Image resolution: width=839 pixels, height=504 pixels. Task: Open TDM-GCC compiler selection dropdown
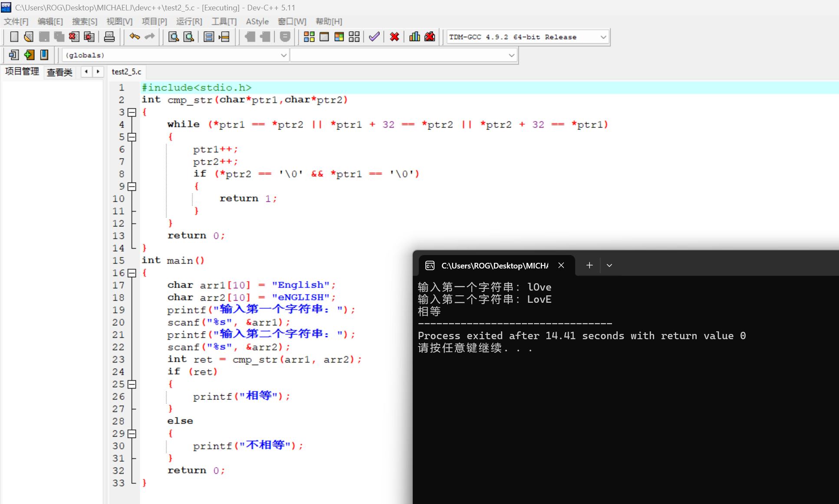[x=603, y=37]
